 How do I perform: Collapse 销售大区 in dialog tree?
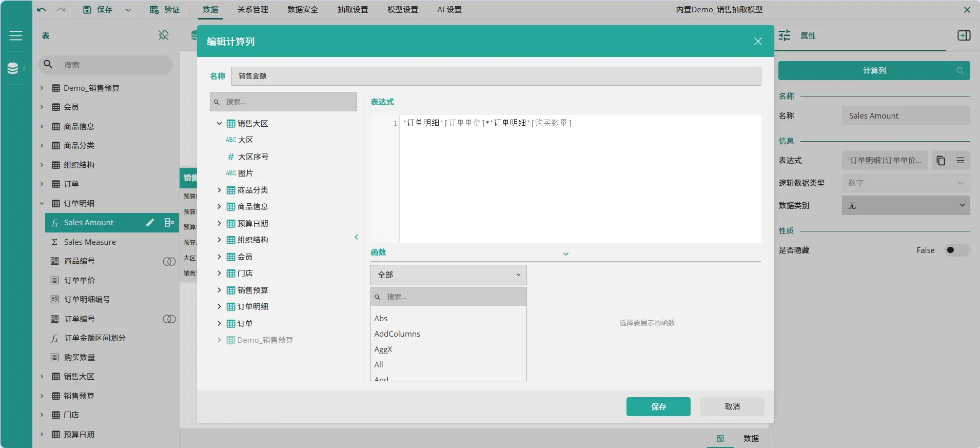[x=219, y=123]
